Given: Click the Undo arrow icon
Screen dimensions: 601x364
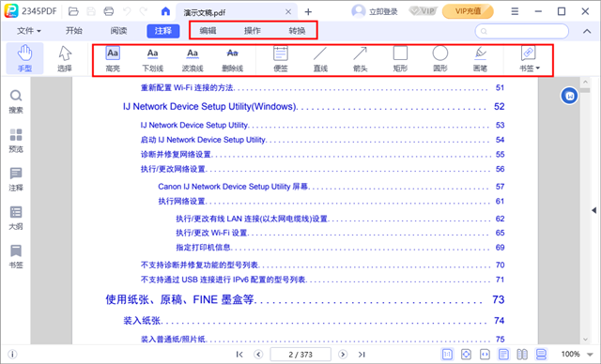Looking at the screenshot, I should 127,11.
